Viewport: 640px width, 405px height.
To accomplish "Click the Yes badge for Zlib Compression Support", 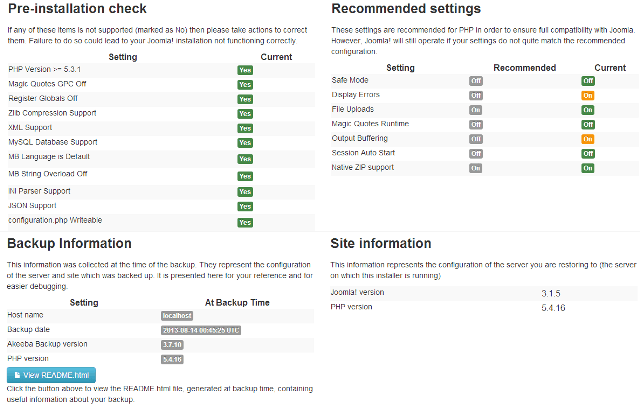I will (245, 113).
